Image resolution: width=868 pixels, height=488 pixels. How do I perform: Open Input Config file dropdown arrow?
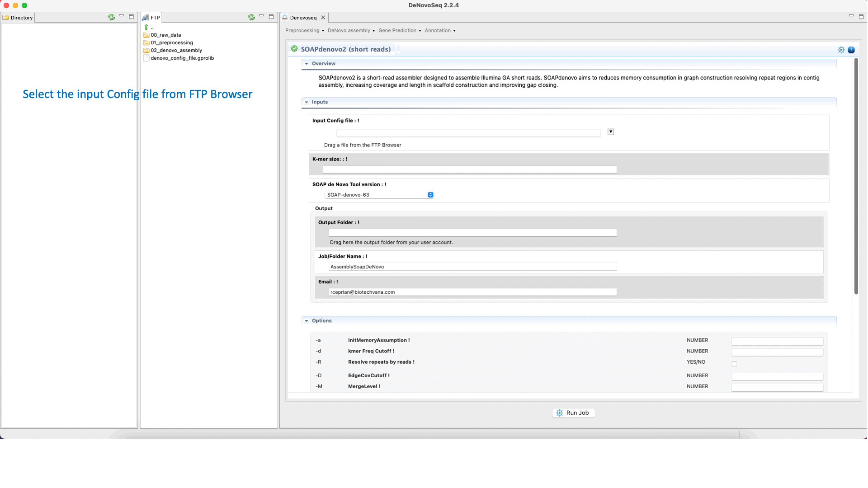pyautogui.click(x=610, y=131)
